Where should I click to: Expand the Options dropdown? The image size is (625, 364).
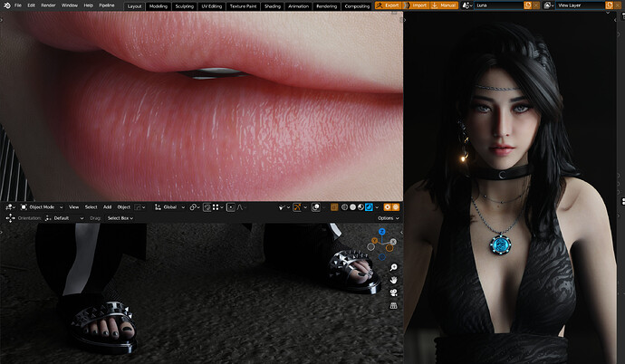click(x=389, y=218)
